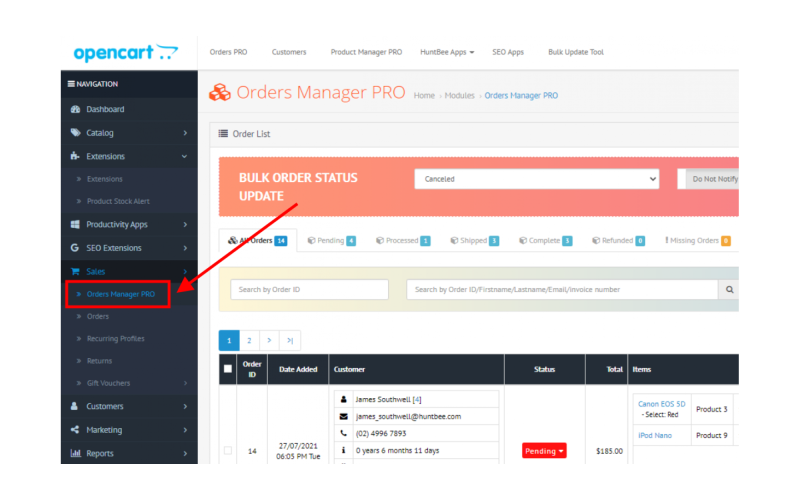Expand the SEO Extensions chevron
This screenshot has height=500, width=800.
185,248
